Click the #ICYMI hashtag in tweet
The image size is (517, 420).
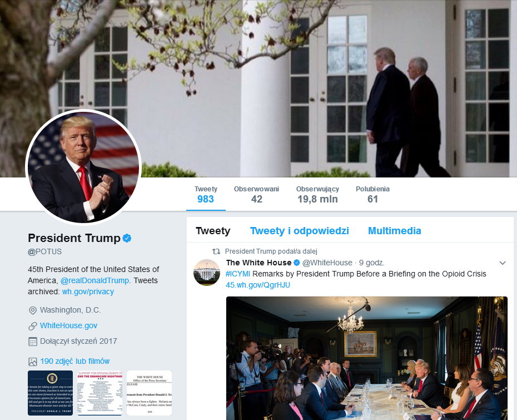click(x=238, y=274)
